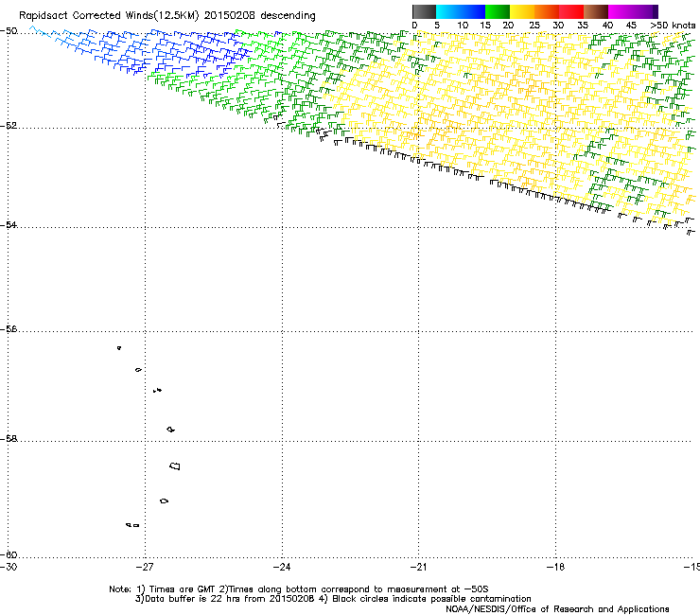
Task: Select the yellow 20-25 knots legend segment
Action: (522, 11)
